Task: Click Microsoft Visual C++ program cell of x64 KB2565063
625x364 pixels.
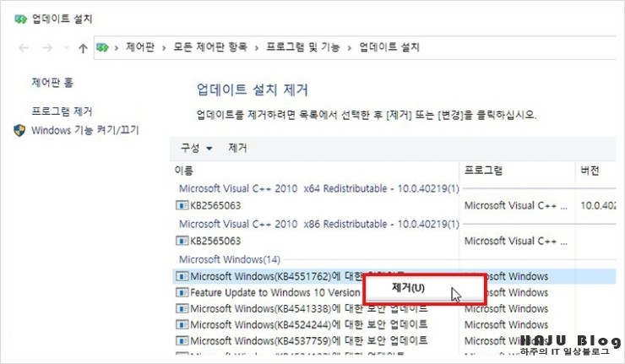Action: point(516,205)
